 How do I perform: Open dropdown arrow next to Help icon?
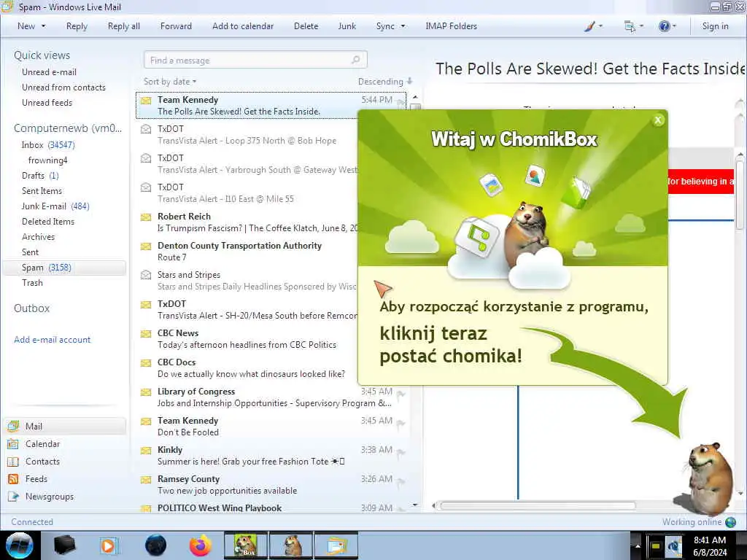click(x=673, y=26)
